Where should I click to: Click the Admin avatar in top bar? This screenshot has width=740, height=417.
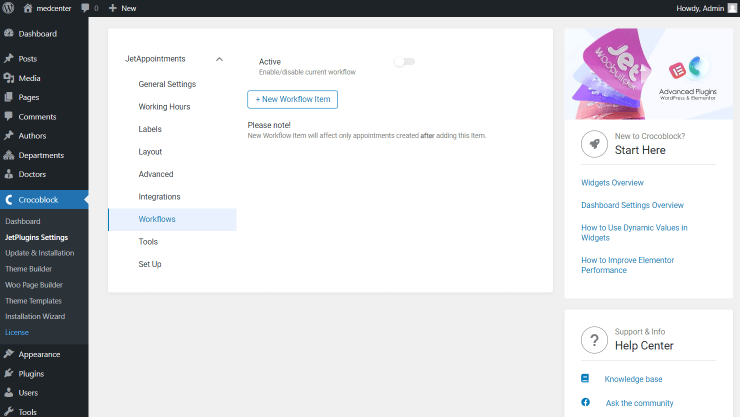coord(732,8)
